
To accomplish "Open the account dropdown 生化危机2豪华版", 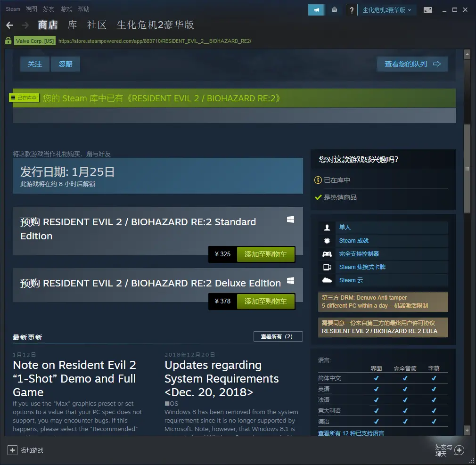I will click(x=387, y=10).
